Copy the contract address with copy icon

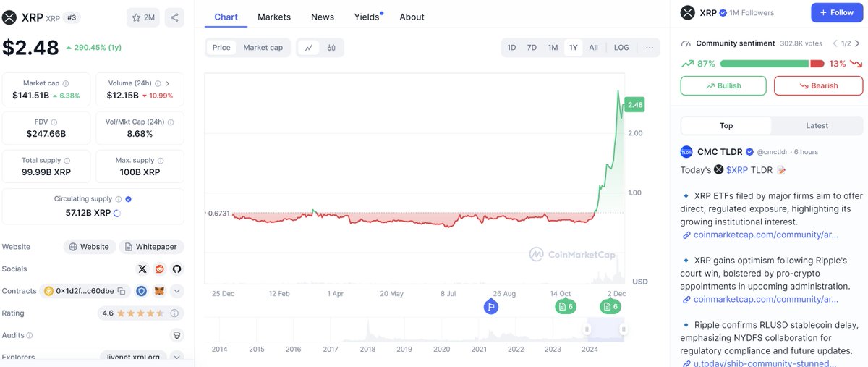122,291
